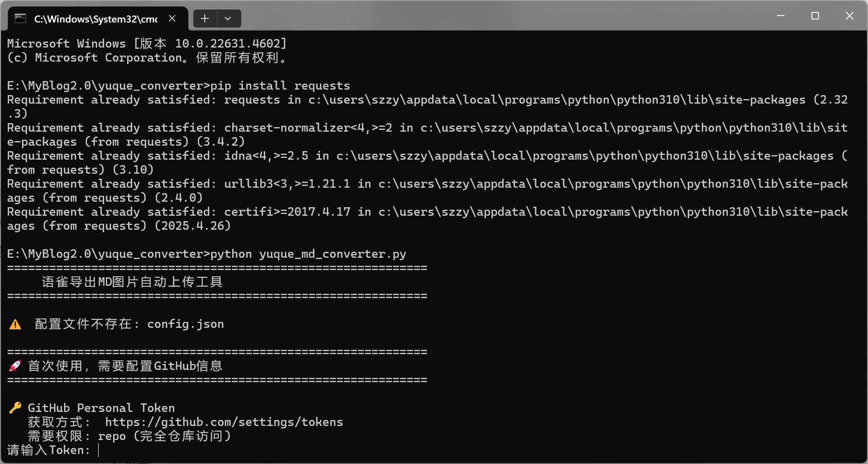This screenshot has width=868, height=464.
Task: Maximize the terminal window
Action: point(815,16)
